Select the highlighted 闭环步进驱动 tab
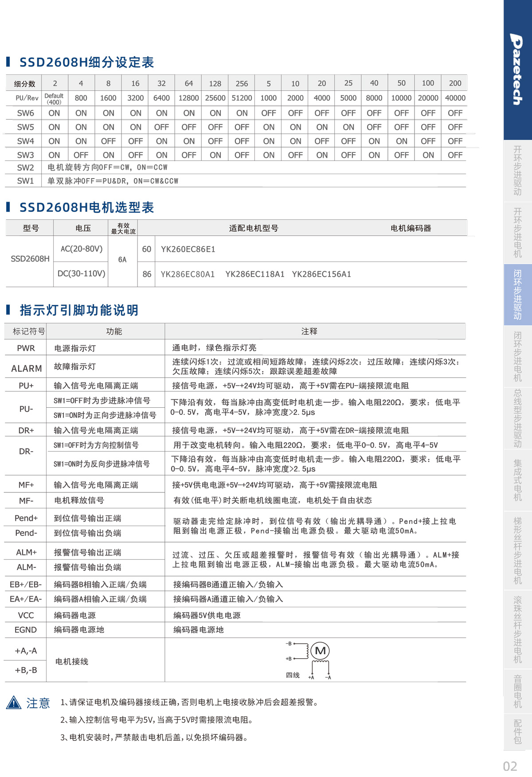The width and height of the screenshot is (532, 777). click(517, 294)
